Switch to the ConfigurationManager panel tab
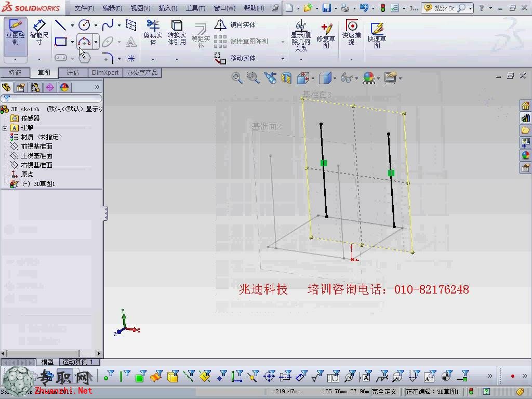 point(35,87)
